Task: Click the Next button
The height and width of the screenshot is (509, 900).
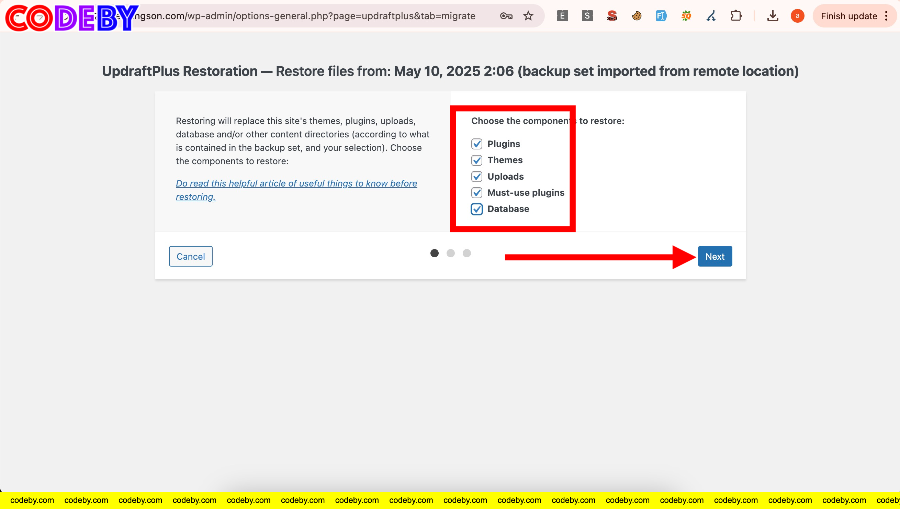Action: (x=715, y=257)
